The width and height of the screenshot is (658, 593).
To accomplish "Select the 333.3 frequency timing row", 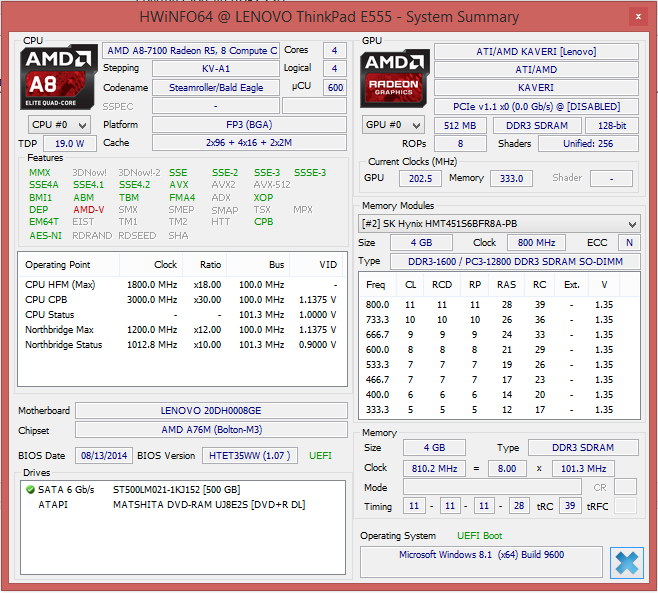I will point(499,410).
